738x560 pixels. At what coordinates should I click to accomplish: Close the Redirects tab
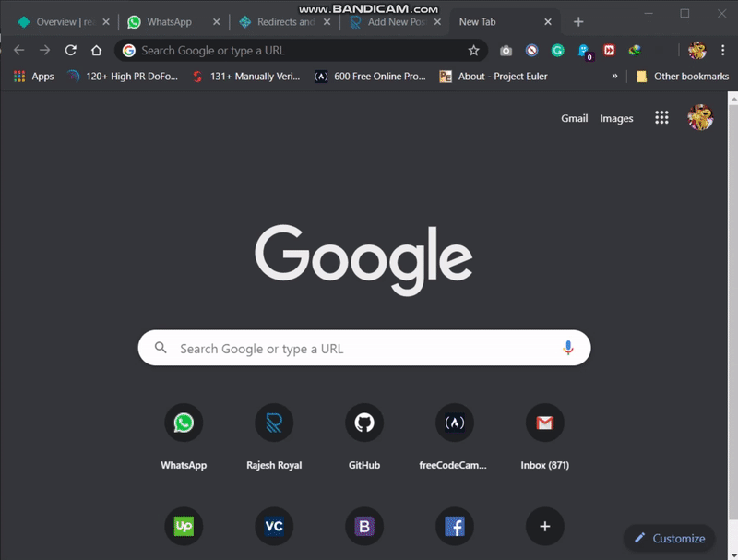pyautogui.click(x=327, y=21)
